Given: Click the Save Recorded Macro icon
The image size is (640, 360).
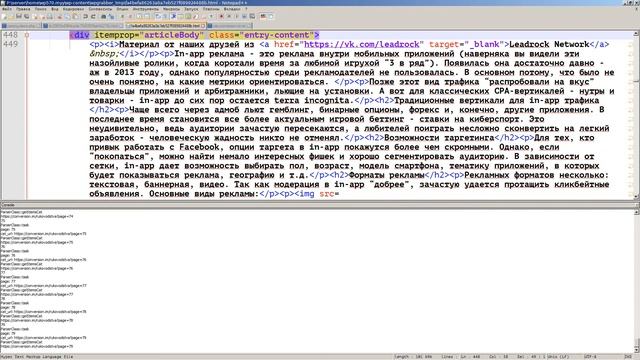Looking at the screenshot, I should click(252, 16).
